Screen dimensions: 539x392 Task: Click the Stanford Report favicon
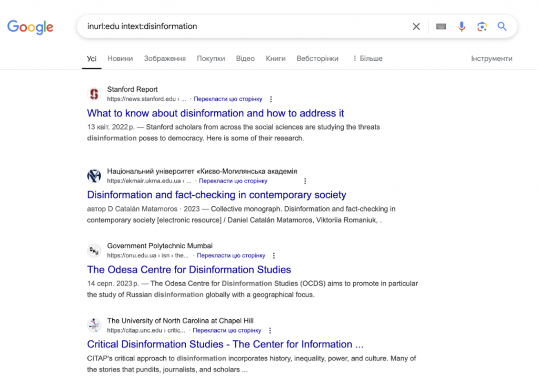(94, 94)
